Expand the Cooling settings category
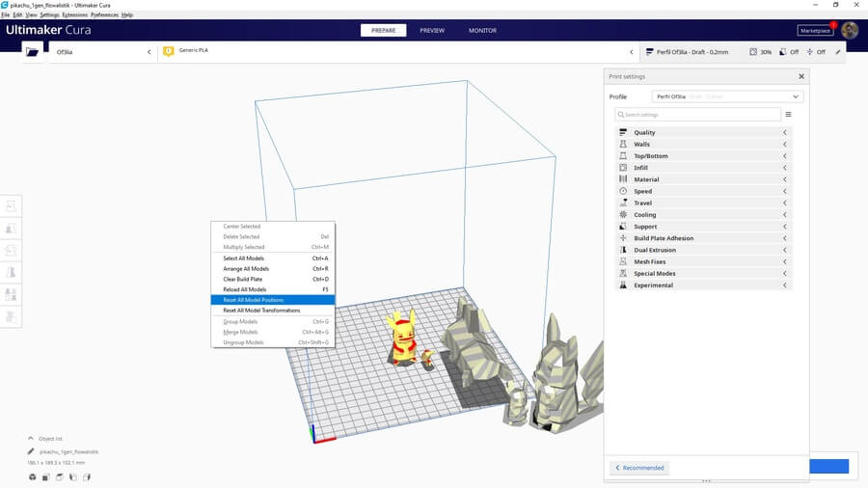 point(704,215)
